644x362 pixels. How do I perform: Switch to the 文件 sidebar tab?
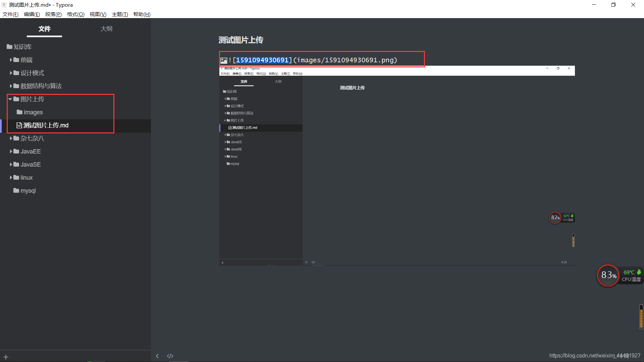(x=44, y=29)
